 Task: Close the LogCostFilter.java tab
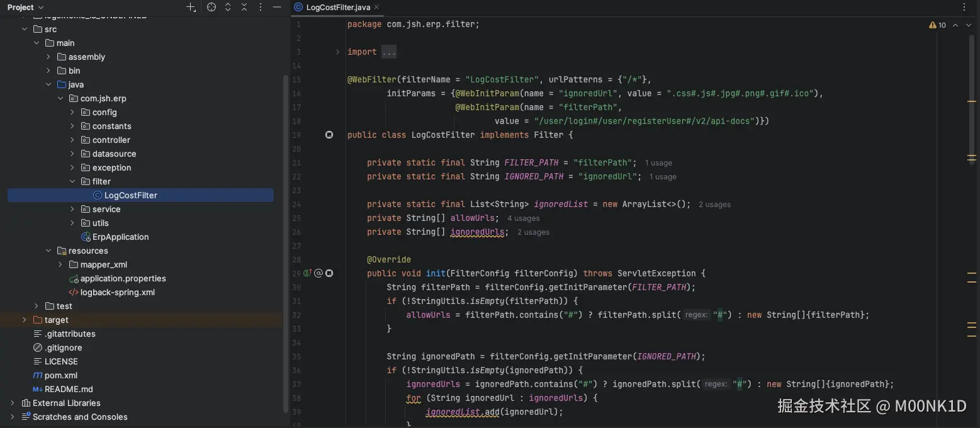pyautogui.click(x=376, y=7)
